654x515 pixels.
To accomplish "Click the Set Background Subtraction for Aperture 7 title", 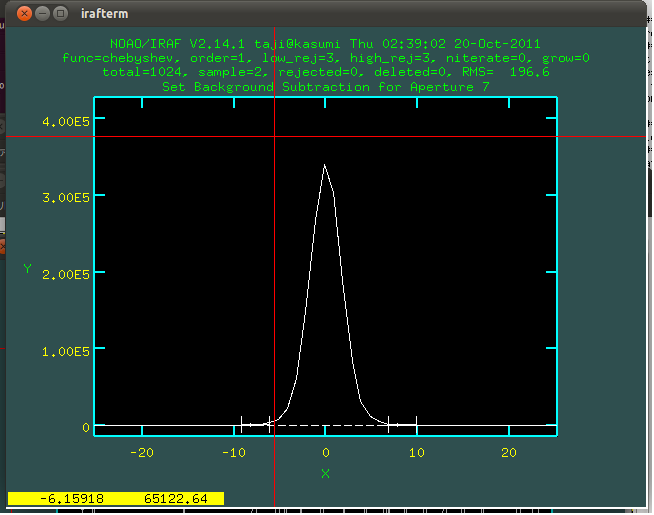I will [x=325, y=87].
